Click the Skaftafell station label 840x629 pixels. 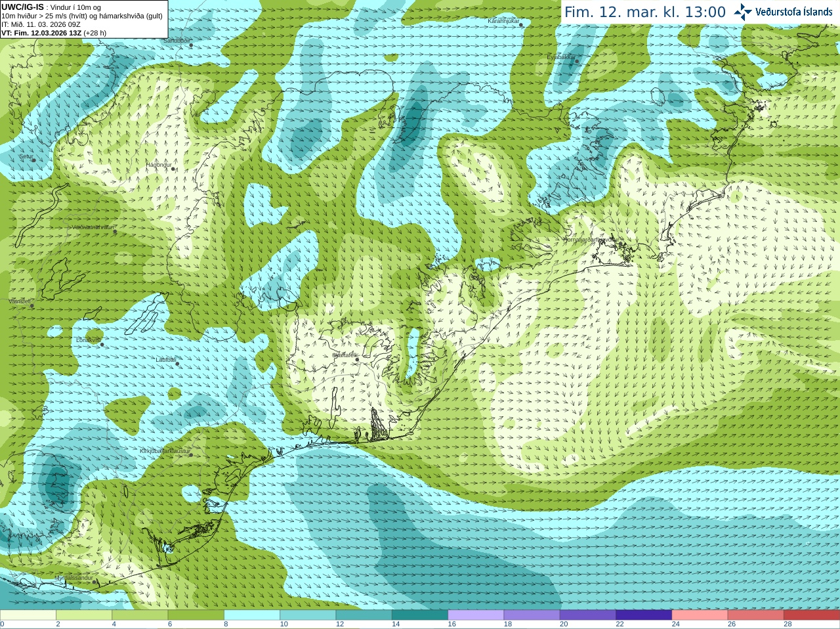pos(344,355)
